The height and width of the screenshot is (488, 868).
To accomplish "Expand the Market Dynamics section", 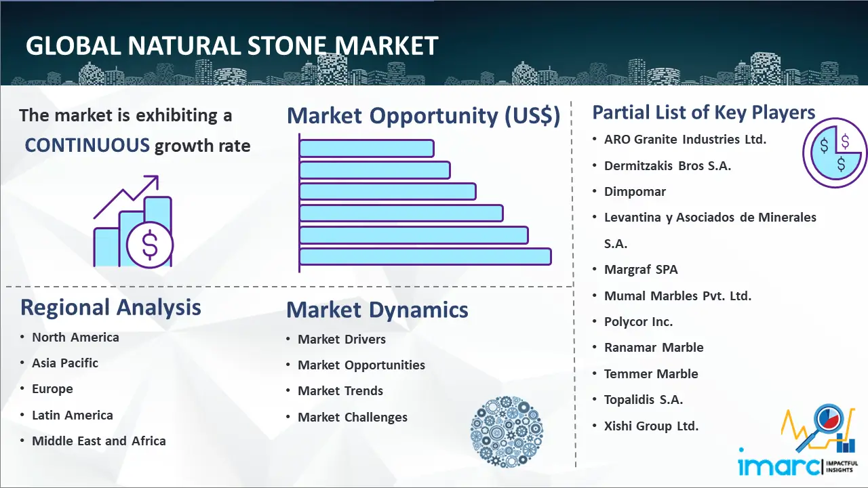I will point(377,310).
